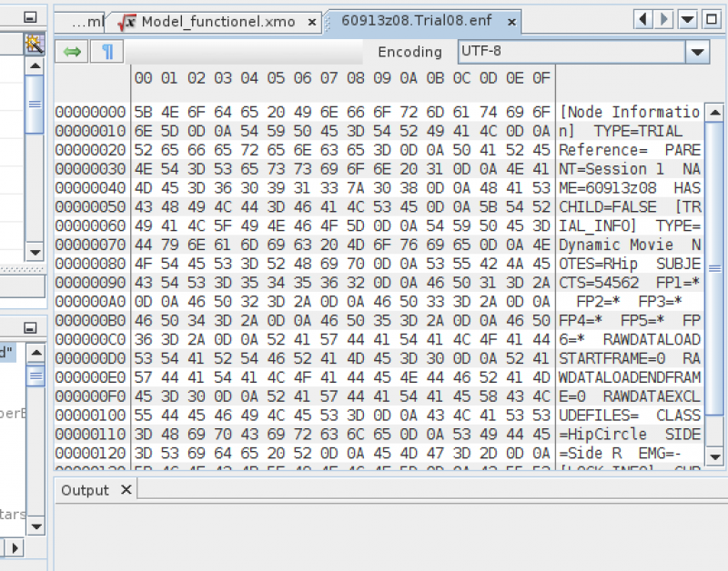Click the green double-arrow icon in hex toolbar
The image size is (728, 571).
click(73, 51)
